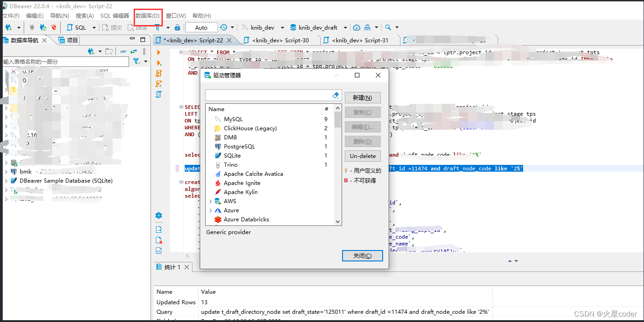Expand DBeaver Sample Database (SQLite) node
Viewport: 644px width, 322px height.
[x=6, y=181]
